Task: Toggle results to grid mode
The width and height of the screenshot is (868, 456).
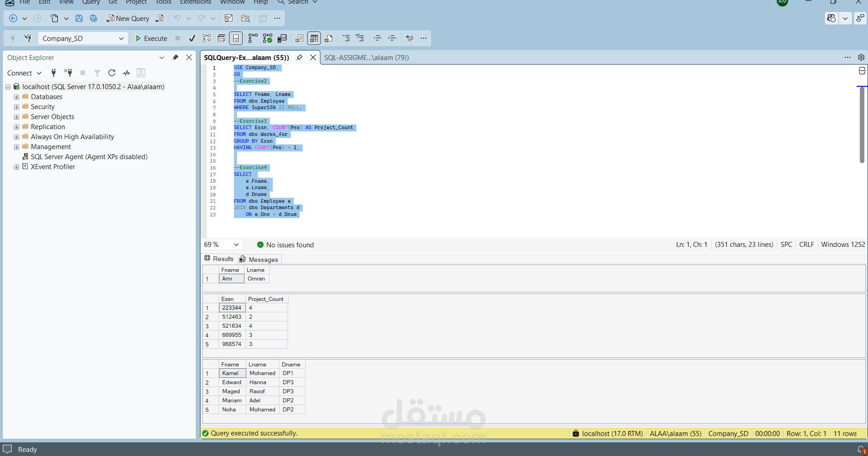Action: (x=314, y=38)
